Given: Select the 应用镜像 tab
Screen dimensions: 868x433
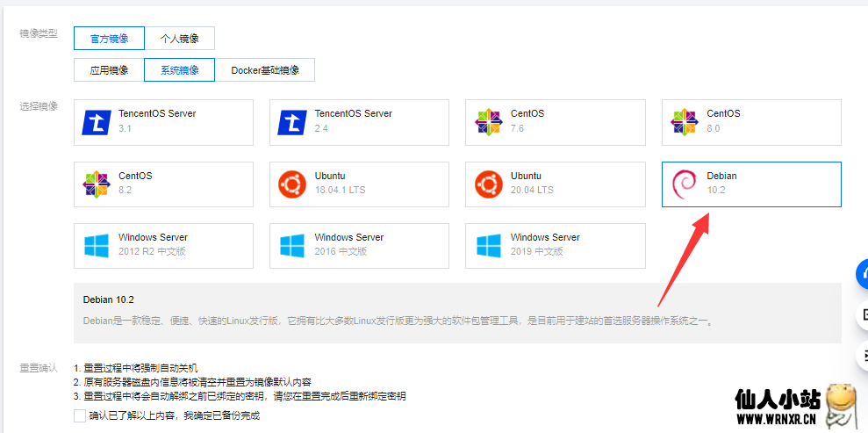Looking at the screenshot, I should point(109,69).
